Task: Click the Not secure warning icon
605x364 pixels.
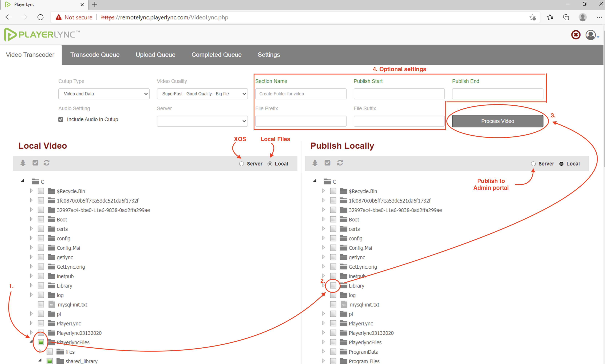Action: tap(58, 17)
